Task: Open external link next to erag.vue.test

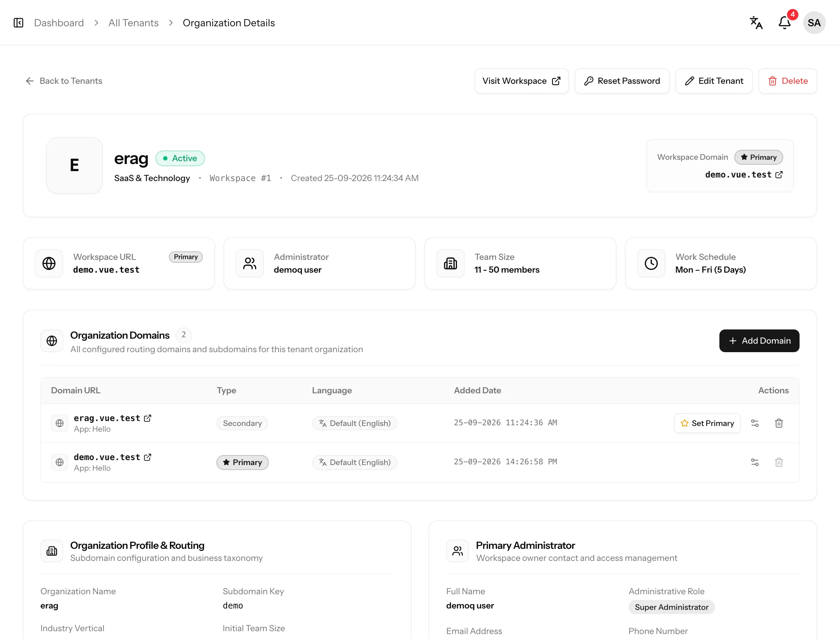Action: 148,418
